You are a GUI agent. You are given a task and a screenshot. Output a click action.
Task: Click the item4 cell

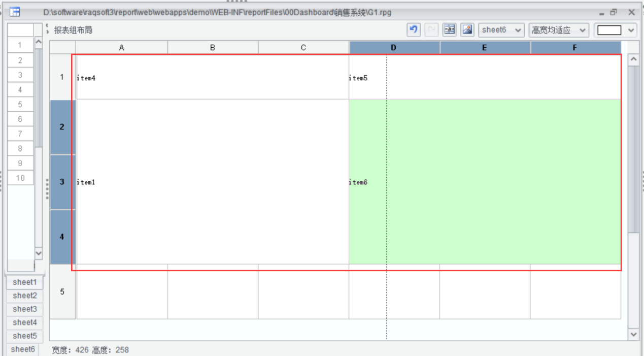click(213, 77)
